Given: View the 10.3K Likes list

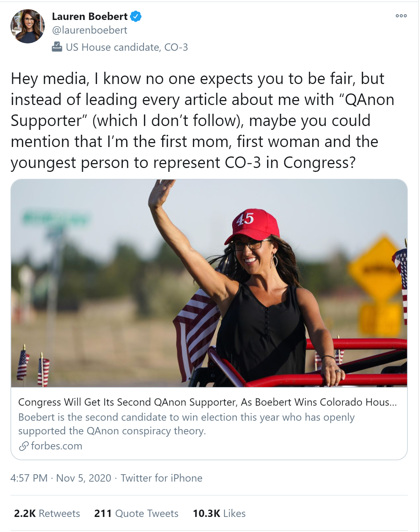Looking at the screenshot, I should [219, 513].
